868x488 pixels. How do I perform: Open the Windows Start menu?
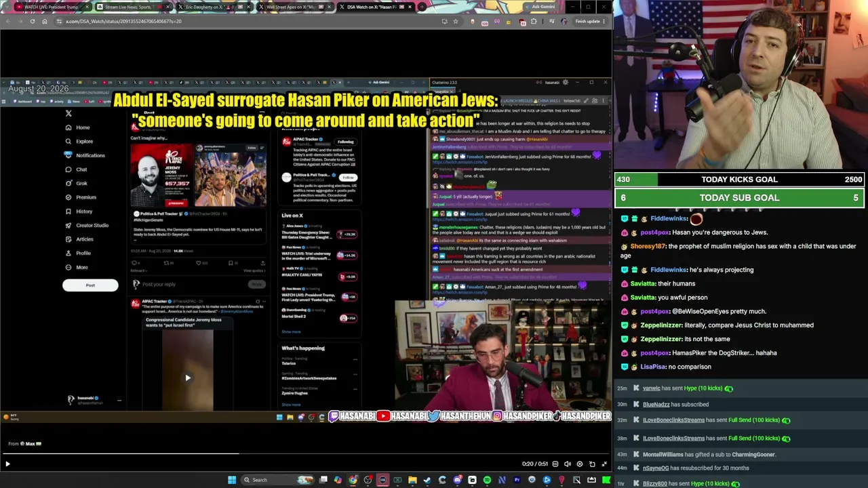(x=232, y=480)
